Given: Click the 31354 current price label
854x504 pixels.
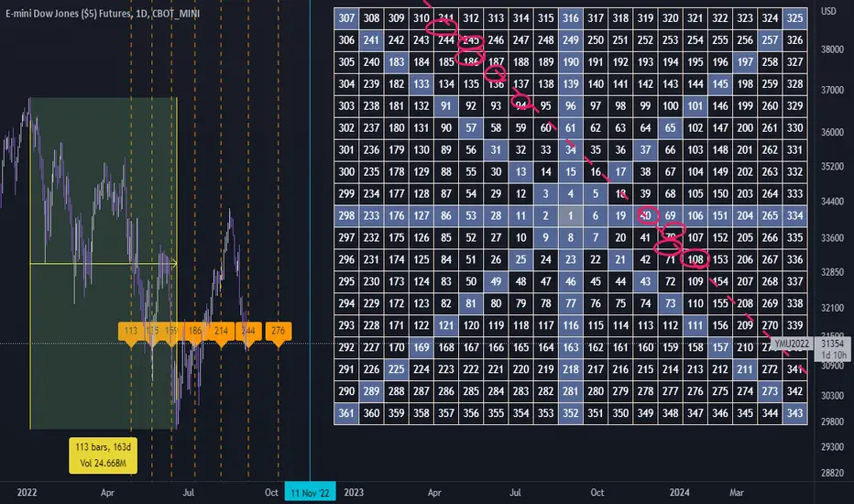Looking at the screenshot, I should pyautogui.click(x=833, y=344).
